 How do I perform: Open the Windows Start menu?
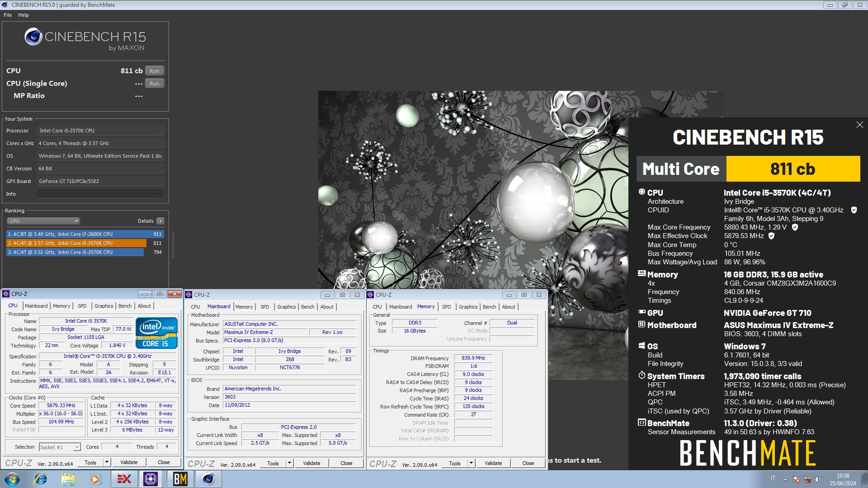[12, 479]
